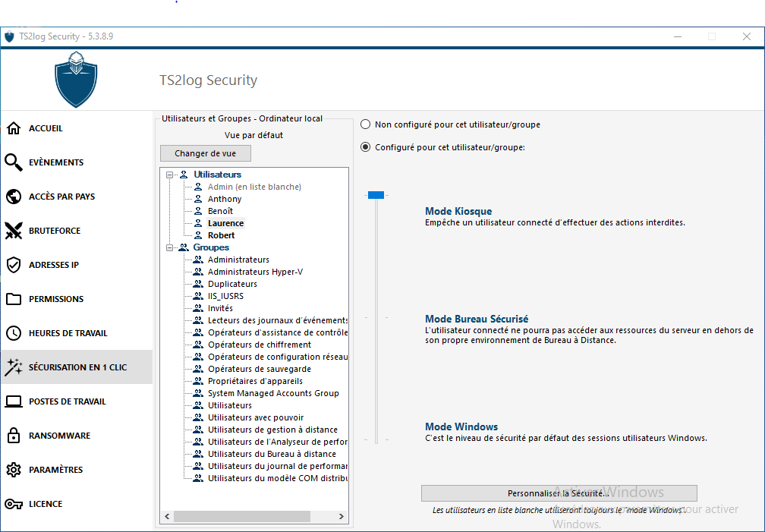Show the Permissions section
The image size is (765, 532).
77,299
